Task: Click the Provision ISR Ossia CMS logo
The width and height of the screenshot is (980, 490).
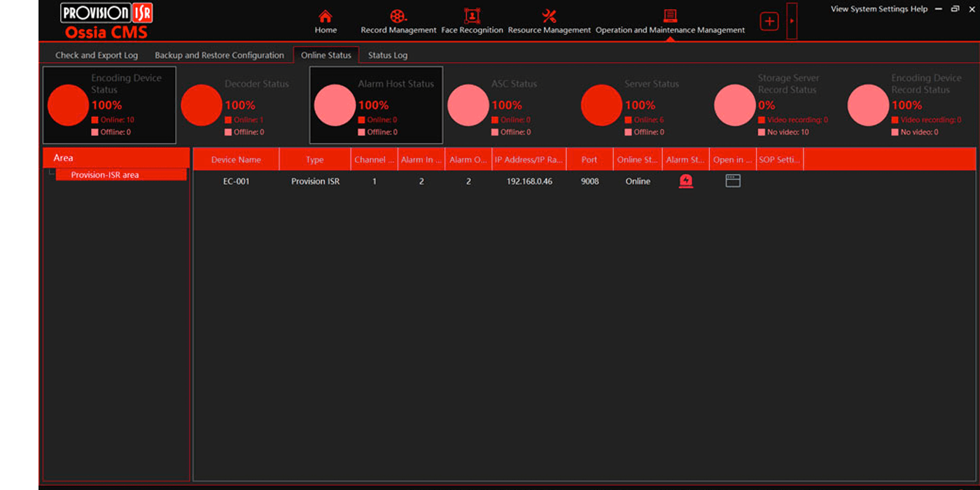Action: (106, 21)
